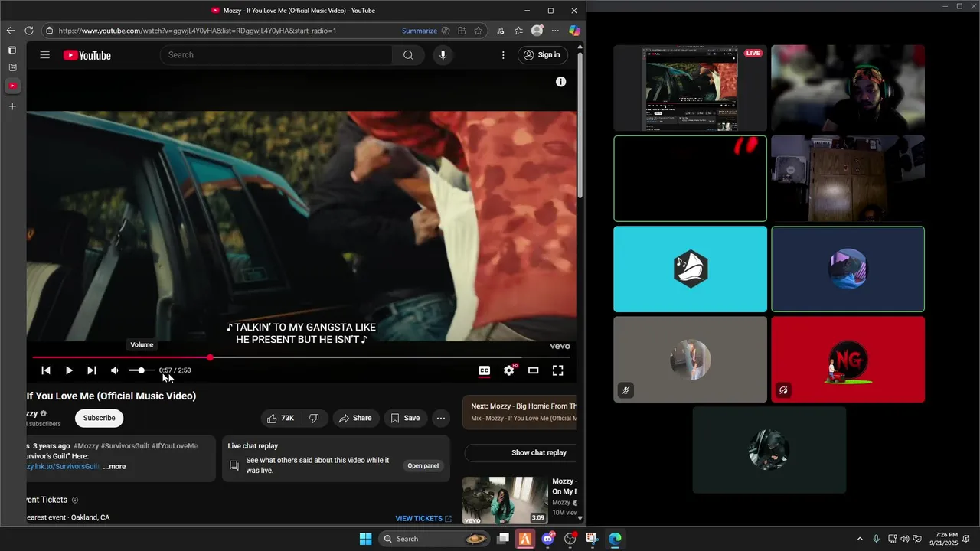Click Show chat replay button
Screen dimensions: 980x551
click(x=521, y=452)
